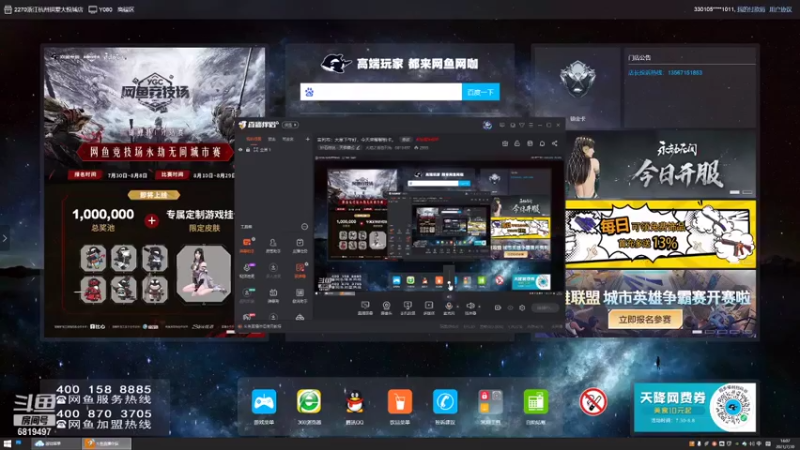Click orange tool in toolbox second row
This screenshot has width=800, height=450.
point(299,269)
